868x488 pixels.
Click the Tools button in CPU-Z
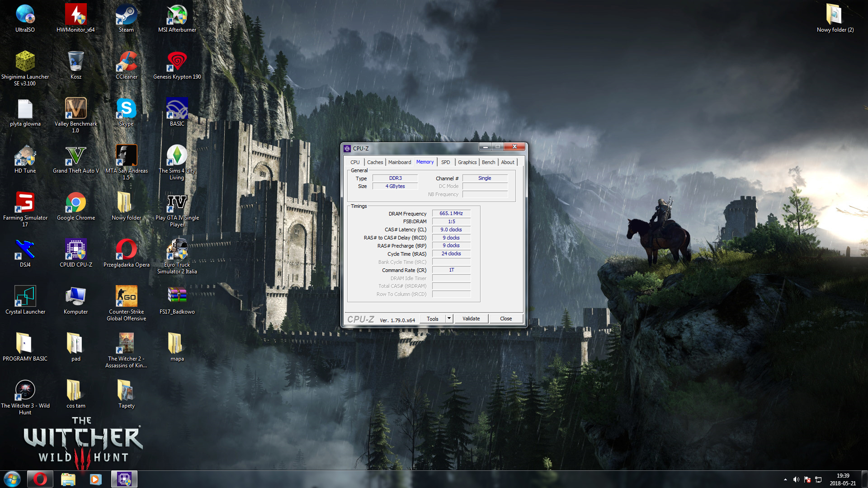pos(432,319)
